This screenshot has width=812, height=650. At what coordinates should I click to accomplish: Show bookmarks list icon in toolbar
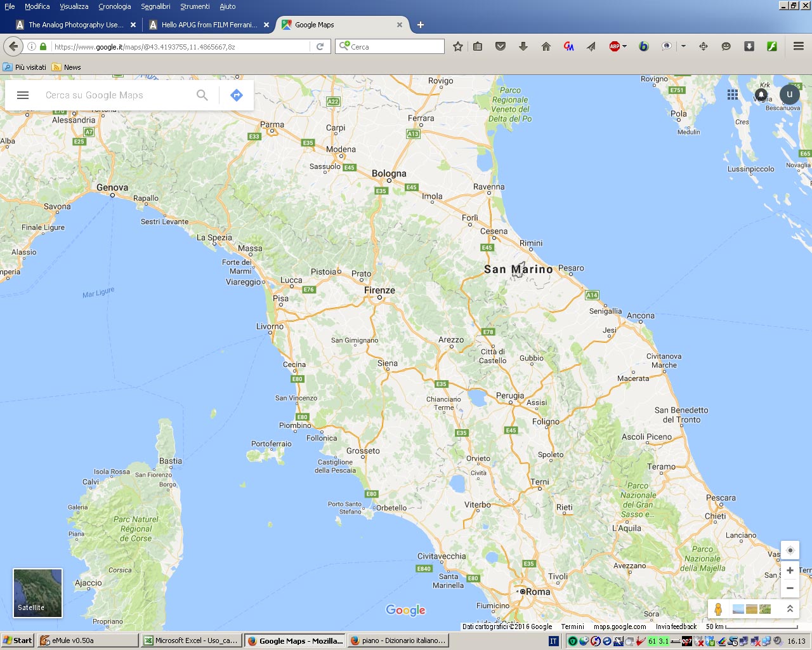pos(478,46)
